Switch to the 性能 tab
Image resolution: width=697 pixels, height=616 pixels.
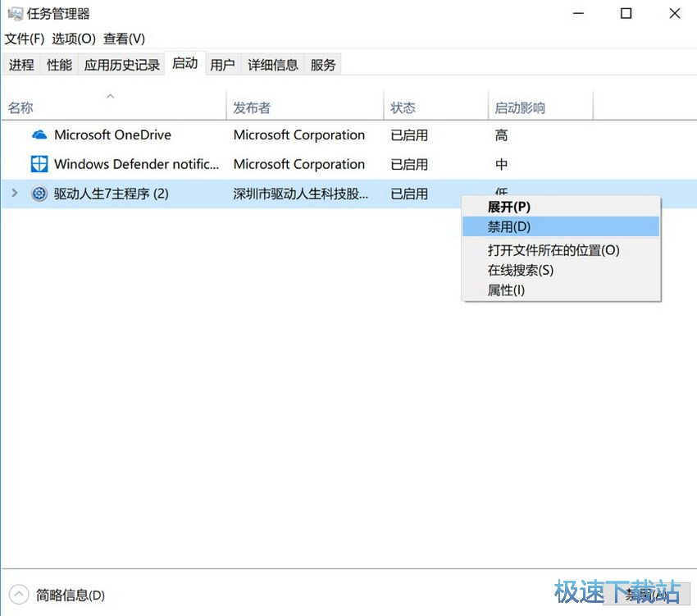[x=59, y=65]
